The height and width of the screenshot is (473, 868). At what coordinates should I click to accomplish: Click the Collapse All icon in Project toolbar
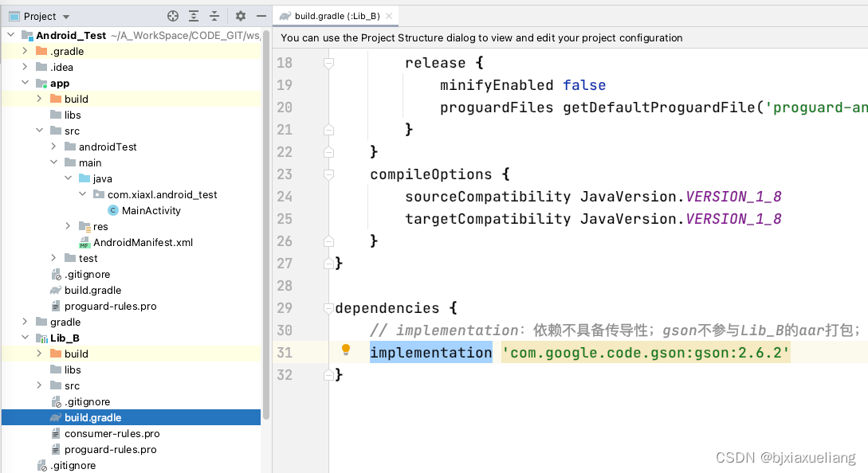pos(214,16)
